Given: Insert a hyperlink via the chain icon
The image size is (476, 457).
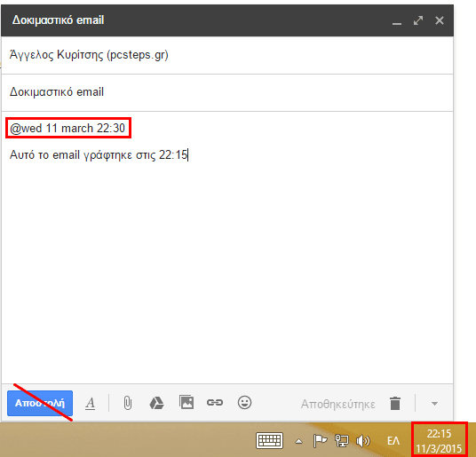Looking at the screenshot, I should pos(215,402).
